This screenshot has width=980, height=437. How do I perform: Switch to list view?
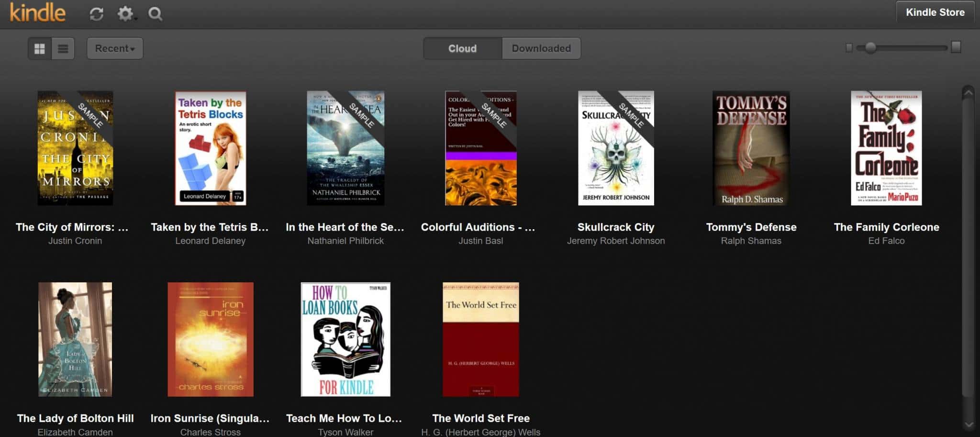[x=63, y=48]
